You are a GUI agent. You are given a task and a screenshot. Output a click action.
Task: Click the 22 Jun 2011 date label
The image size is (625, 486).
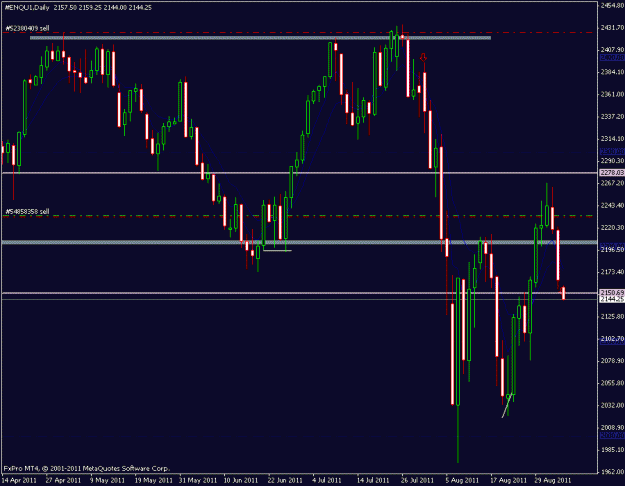(x=285, y=480)
